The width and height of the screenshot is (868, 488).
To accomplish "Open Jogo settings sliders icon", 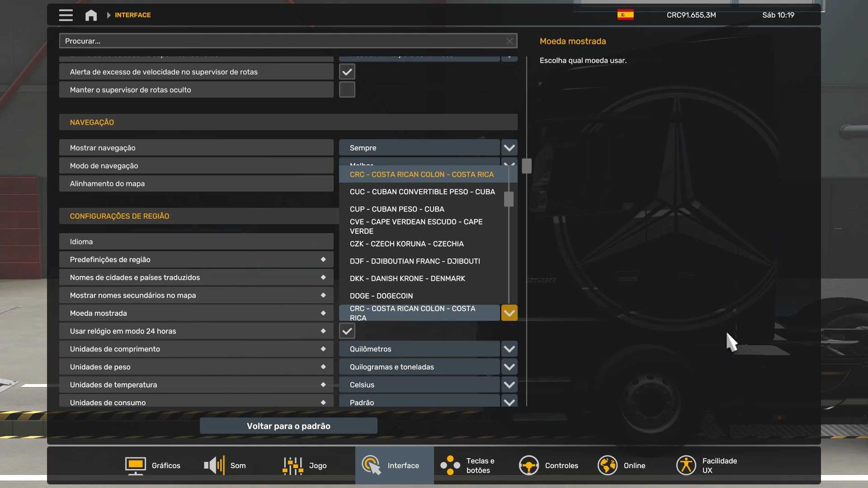I will click(x=293, y=465).
